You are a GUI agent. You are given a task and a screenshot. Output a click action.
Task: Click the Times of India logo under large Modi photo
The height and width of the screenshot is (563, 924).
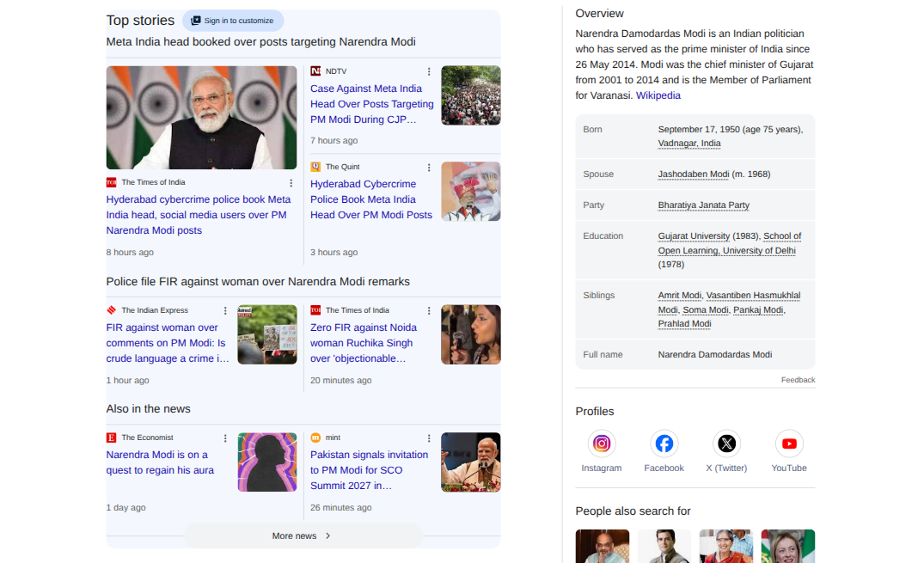point(112,182)
